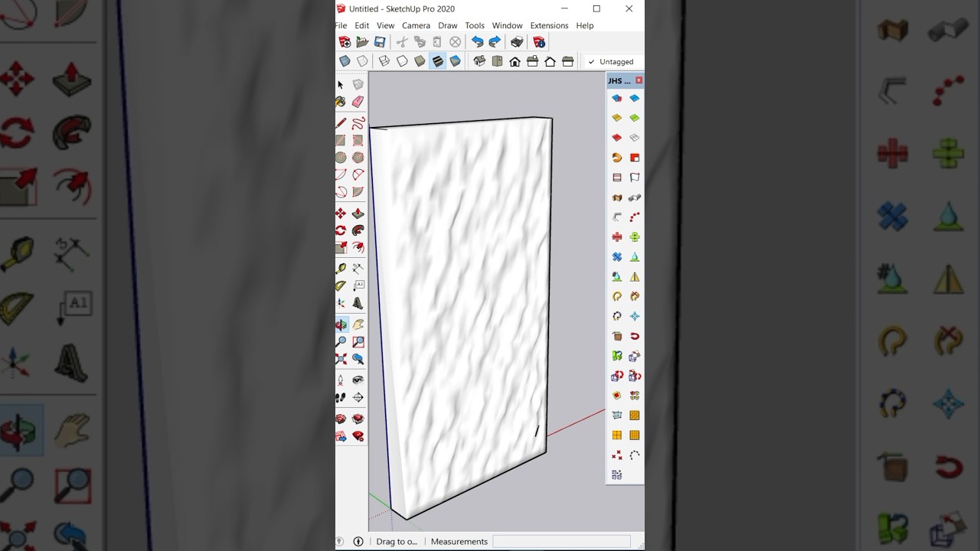Image resolution: width=980 pixels, height=551 pixels.
Task: Switch to Monochrome style
Action: [x=456, y=61]
